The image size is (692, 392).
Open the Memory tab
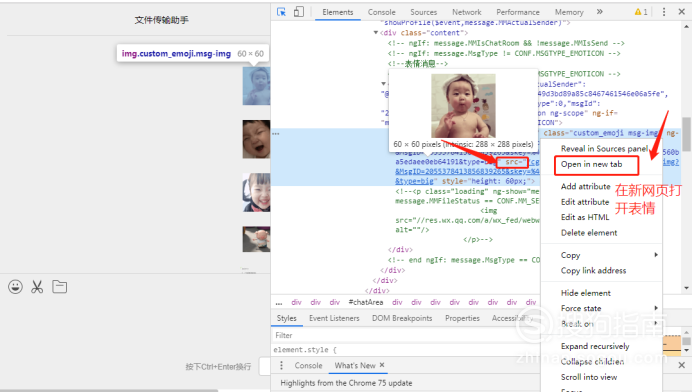(x=569, y=12)
